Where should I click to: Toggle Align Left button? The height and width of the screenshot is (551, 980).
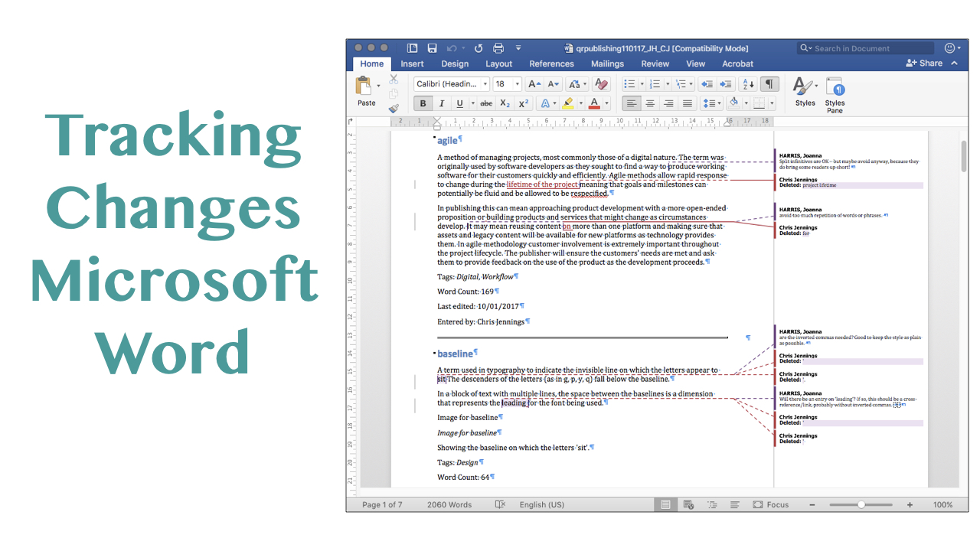coord(631,103)
